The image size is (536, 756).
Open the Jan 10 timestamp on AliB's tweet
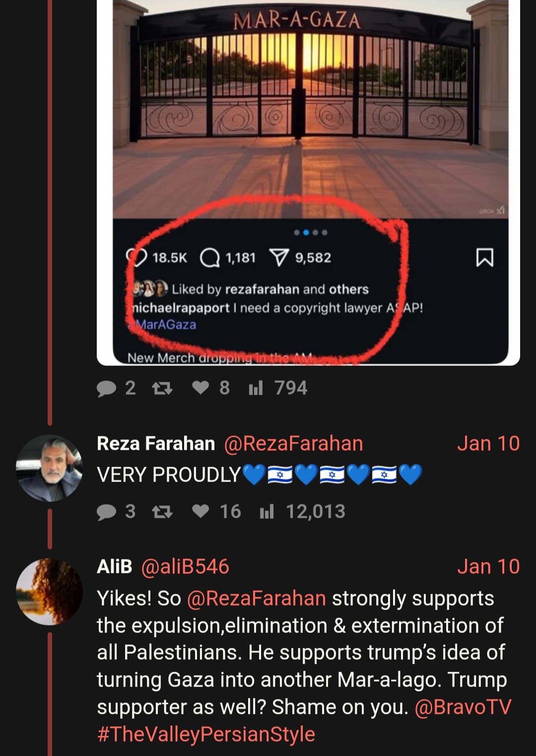pyautogui.click(x=488, y=567)
